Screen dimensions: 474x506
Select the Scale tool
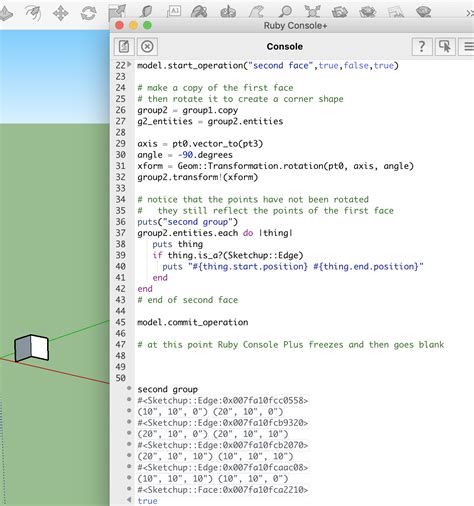(117, 13)
